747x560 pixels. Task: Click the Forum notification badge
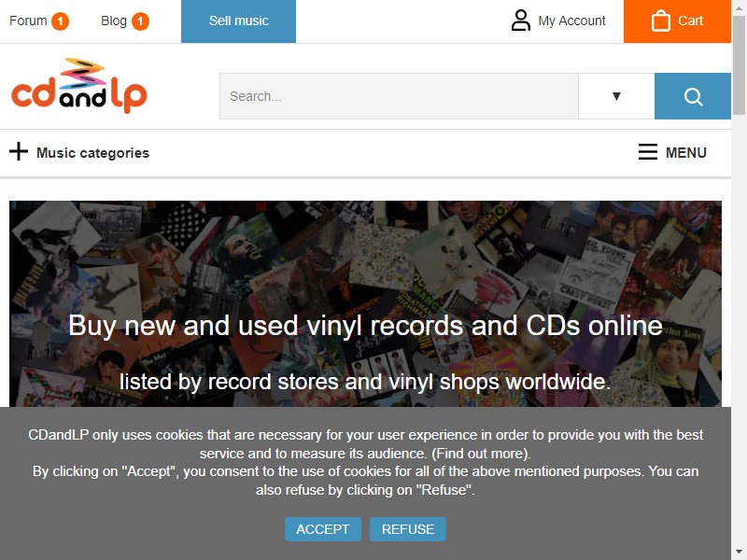pos(61,21)
